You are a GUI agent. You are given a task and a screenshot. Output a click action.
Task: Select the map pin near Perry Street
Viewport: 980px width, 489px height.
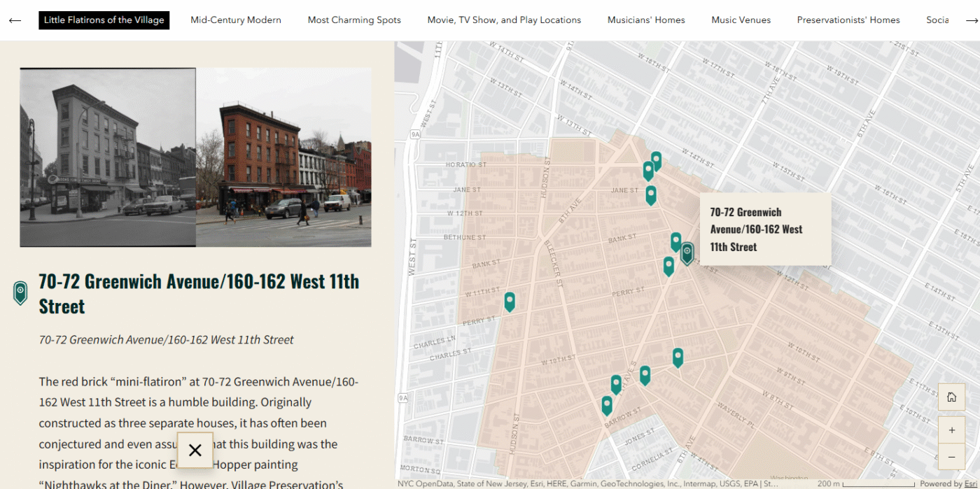pos(510,302)
